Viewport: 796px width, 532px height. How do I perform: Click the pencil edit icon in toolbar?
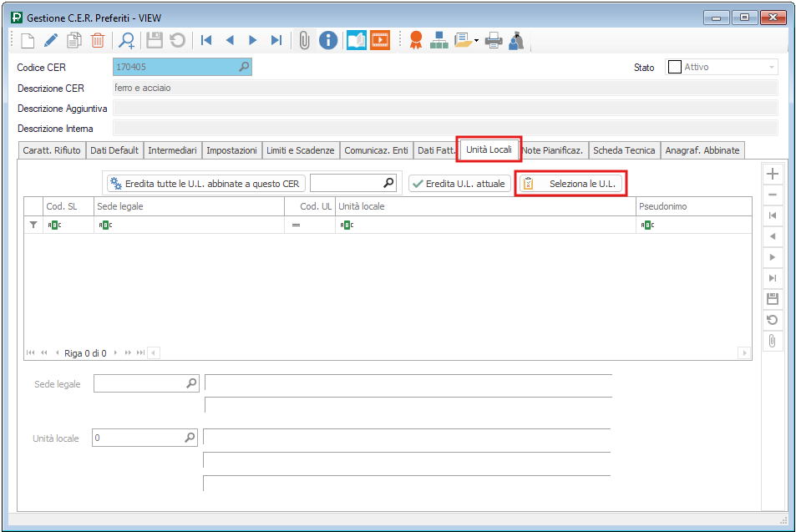[51, 40]
